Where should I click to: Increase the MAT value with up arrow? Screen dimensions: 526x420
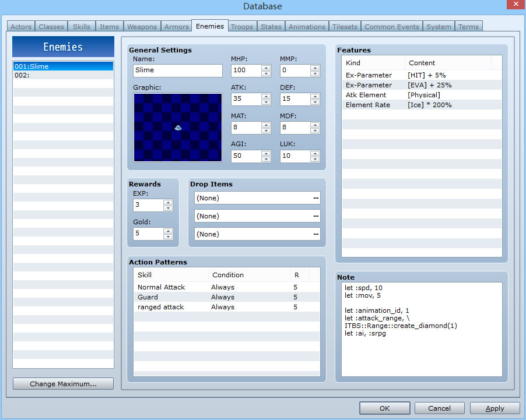coord(266,125)
